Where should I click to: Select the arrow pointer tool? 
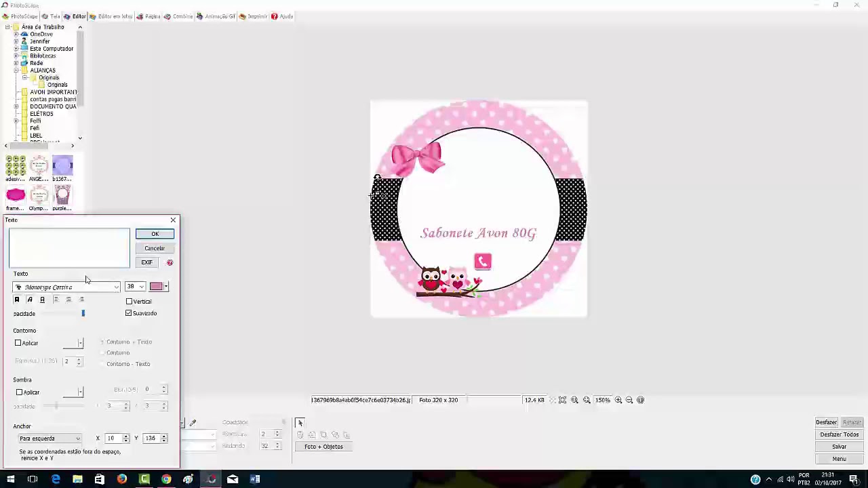coord(300,423)
